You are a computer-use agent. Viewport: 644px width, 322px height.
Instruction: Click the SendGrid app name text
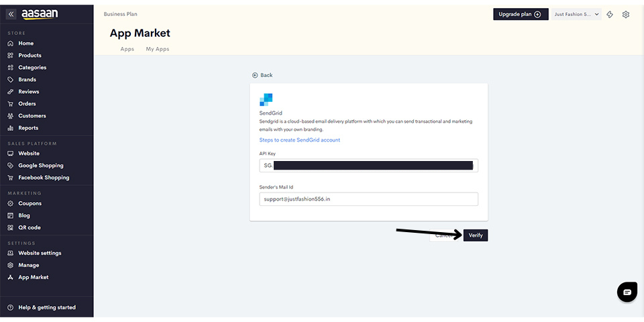click(x=270, y=113)
